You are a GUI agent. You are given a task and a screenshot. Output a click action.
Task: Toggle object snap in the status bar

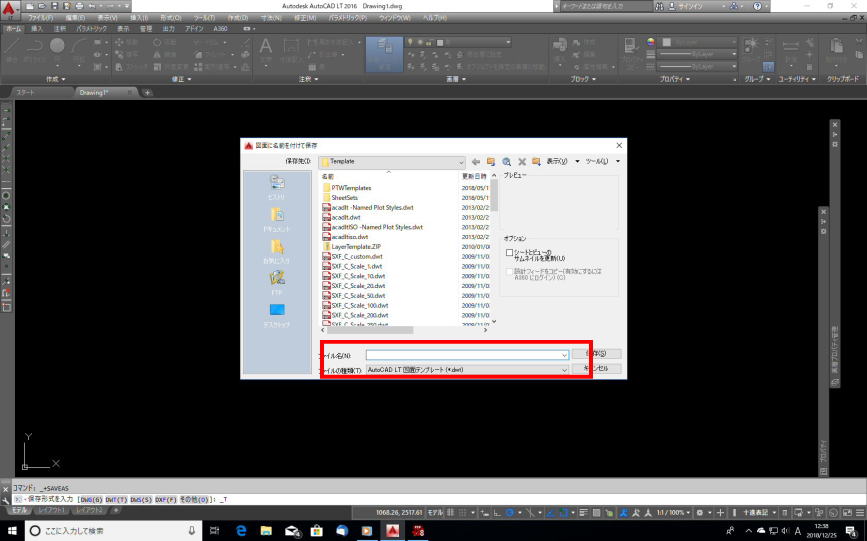point(563,513)
